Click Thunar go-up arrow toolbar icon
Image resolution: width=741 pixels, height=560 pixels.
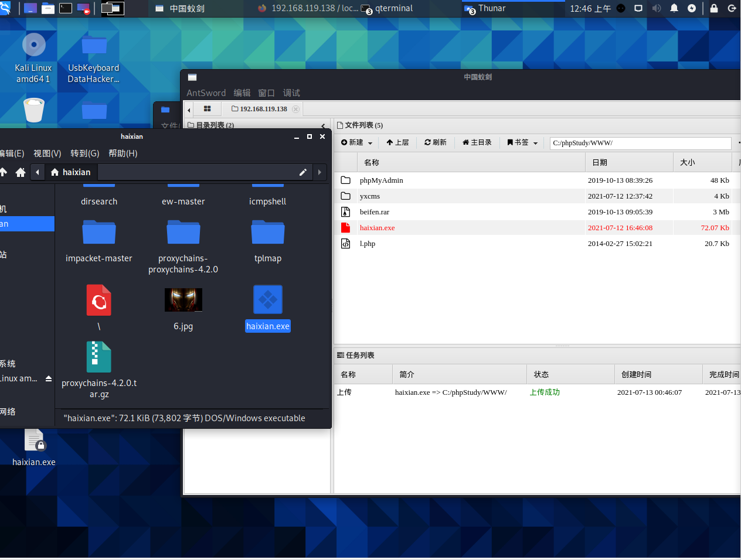pyautogui.click(x=4, y=172)
